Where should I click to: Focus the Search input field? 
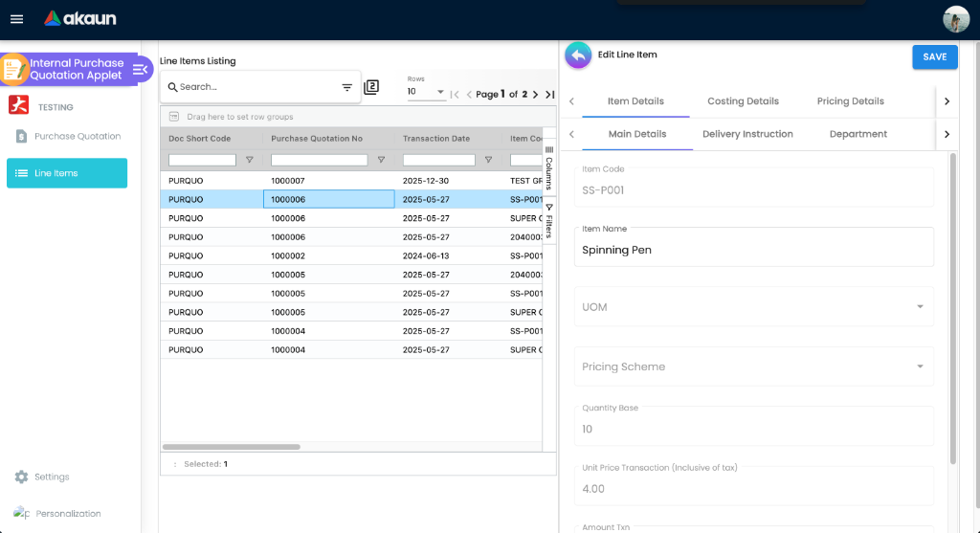tap(258, 87)
